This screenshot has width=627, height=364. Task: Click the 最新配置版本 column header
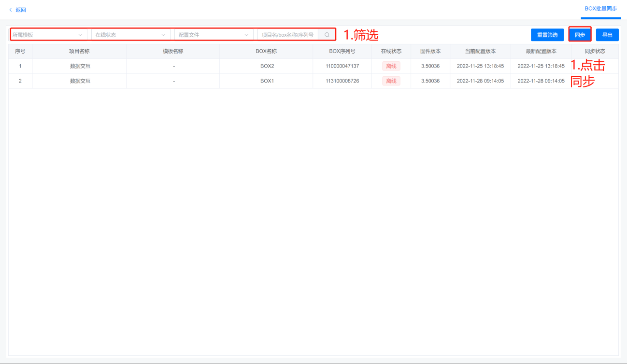[541, 51]
